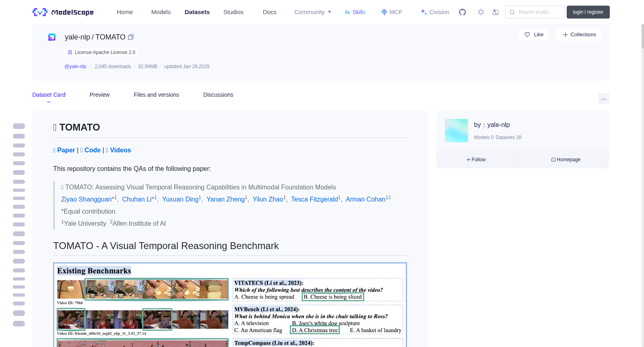
Task: Switch language with the translate icon
Action: 496,12
